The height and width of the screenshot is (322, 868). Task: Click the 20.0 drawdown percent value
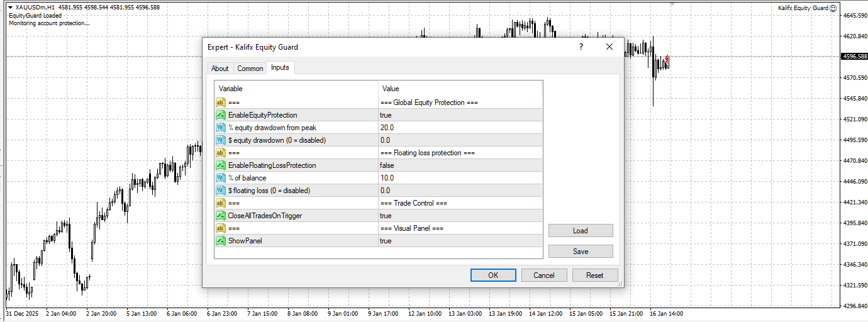coord(387,128)
